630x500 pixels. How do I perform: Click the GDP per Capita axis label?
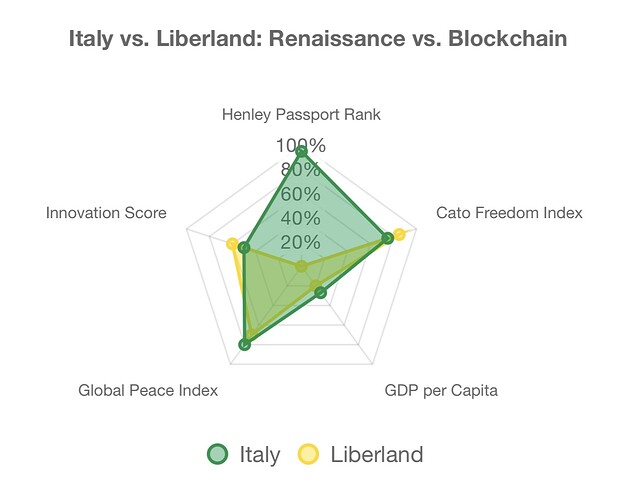tap(441, 390)
